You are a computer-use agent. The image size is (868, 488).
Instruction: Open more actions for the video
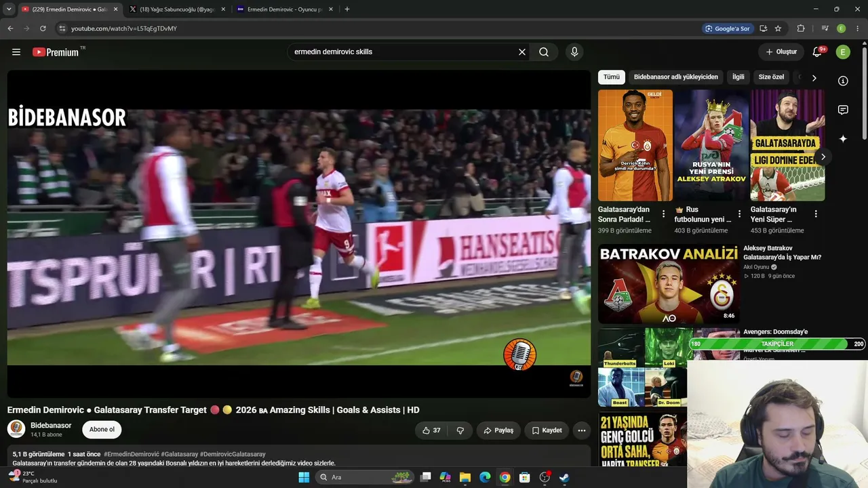(581, 430)
